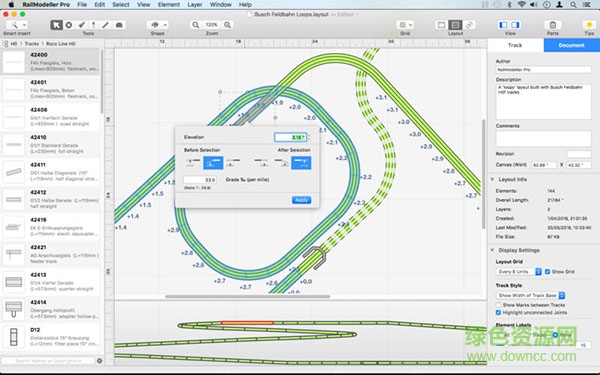
Task: Open the File menu
Action: (x=82, y=5)
